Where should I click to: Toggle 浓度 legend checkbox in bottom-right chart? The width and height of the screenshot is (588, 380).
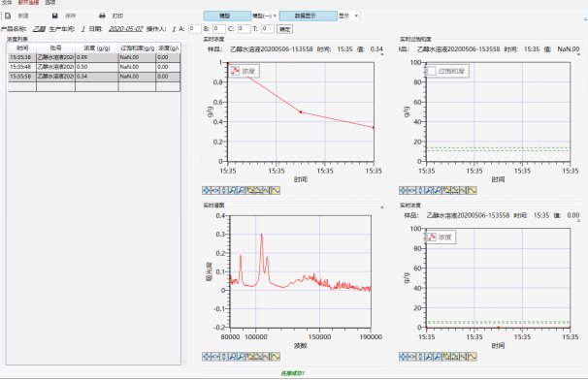coord(432,237)
